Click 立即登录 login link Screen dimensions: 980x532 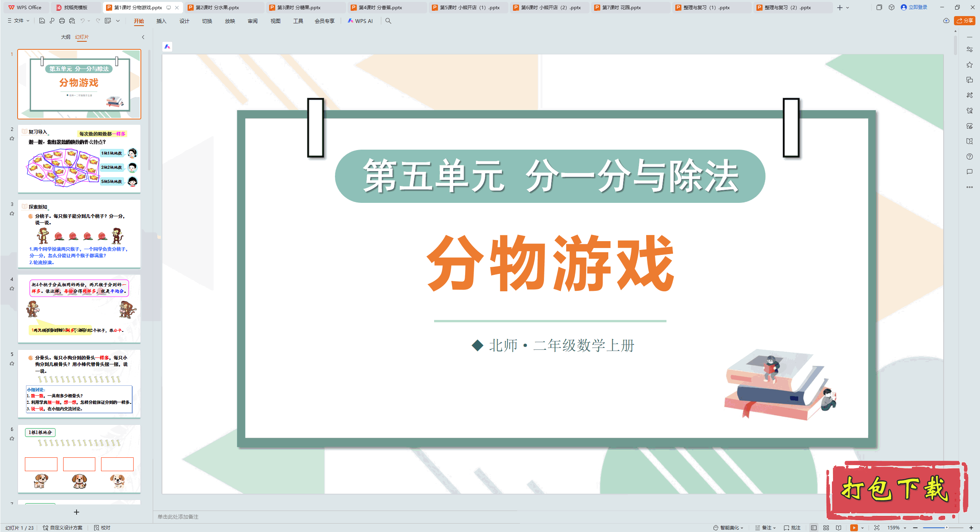(918, 7)
